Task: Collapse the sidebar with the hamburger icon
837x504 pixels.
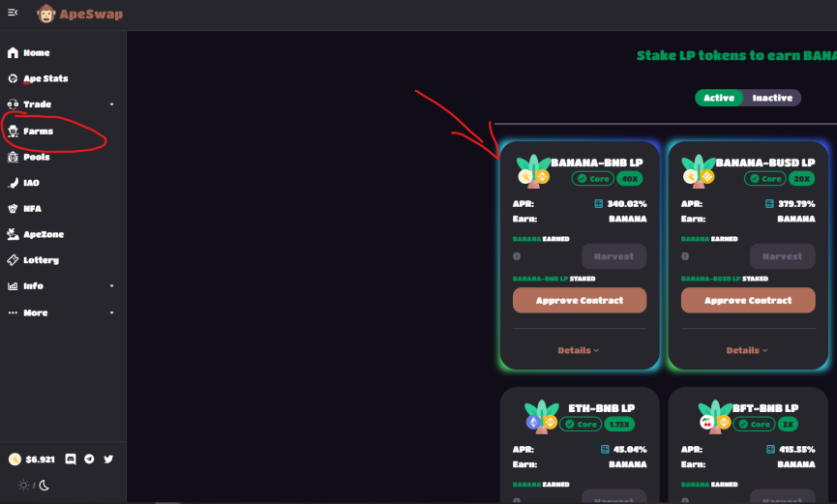Action: 13,13
